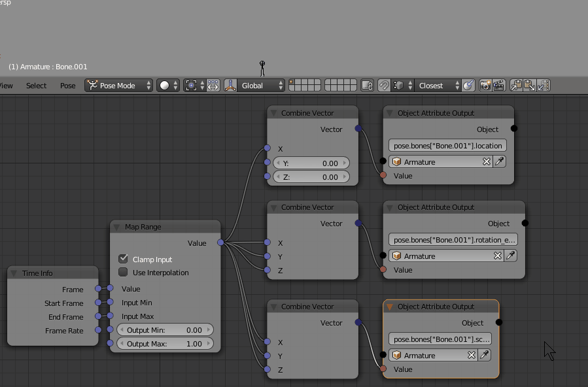Toggle align rotation with snapping target button
Image resolution: width=588 pixels, height=387 pixels.
[468, 86]
